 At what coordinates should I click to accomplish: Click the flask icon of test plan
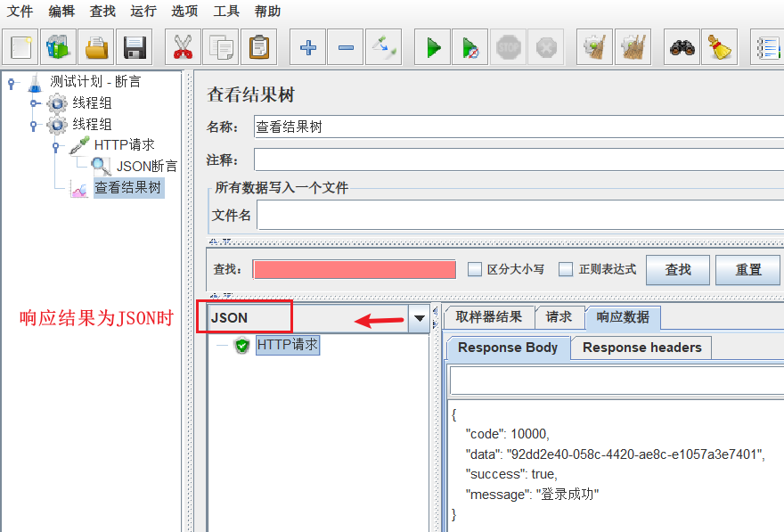click(x=35, y=82)
